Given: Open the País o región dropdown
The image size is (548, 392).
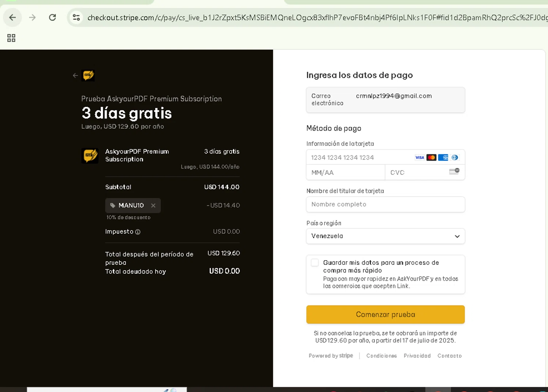Looking at the screenshot, I should pyautogui.click(x=385, y=236).
